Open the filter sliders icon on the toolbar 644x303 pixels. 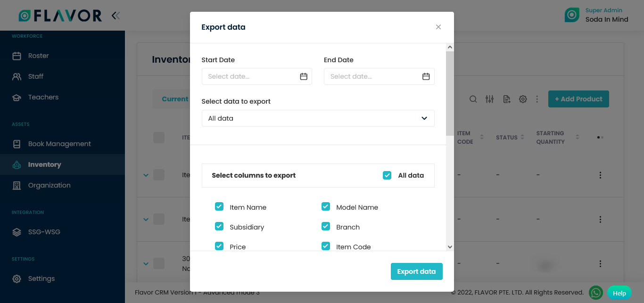click(489, 99)
